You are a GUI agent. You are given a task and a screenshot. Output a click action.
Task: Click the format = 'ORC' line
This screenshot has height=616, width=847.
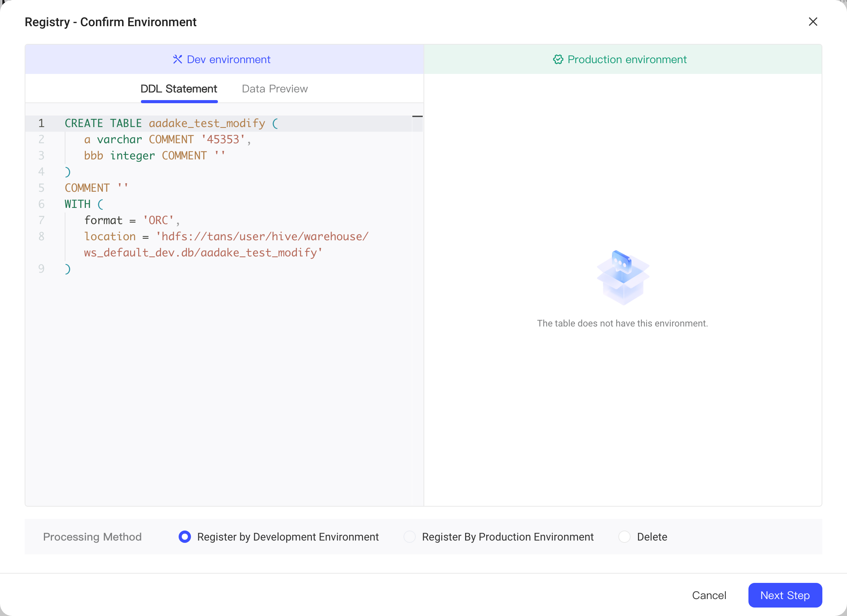pos(132,220)
